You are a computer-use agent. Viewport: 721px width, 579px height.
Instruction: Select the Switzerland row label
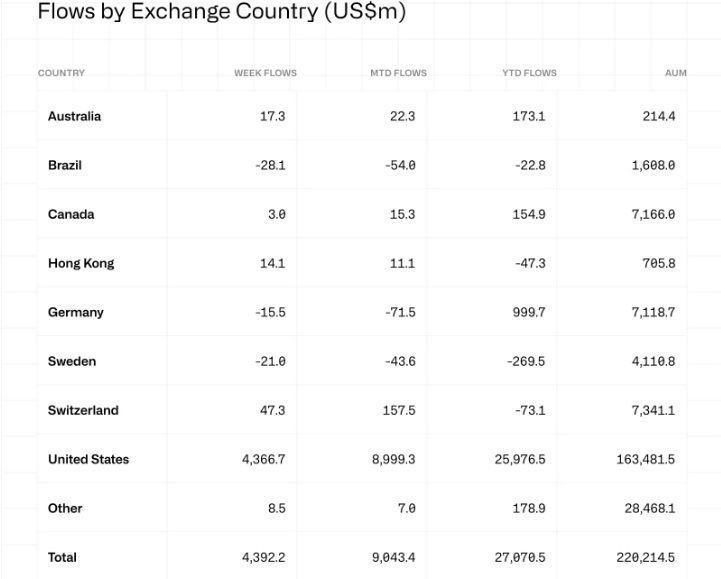pos(83,410)
